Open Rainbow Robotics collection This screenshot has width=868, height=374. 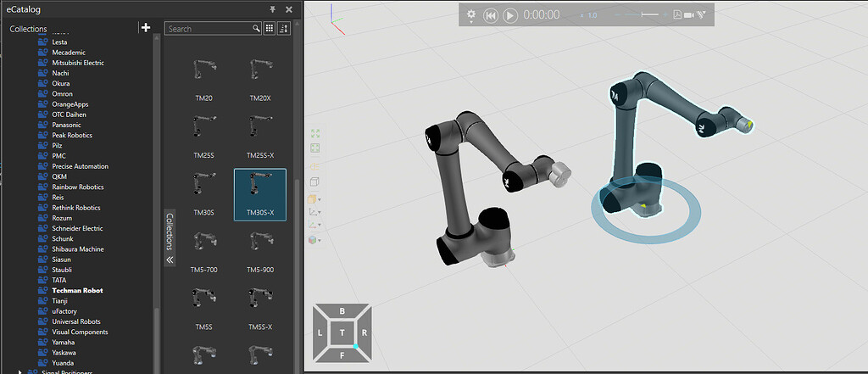click(x=78, y=187)
